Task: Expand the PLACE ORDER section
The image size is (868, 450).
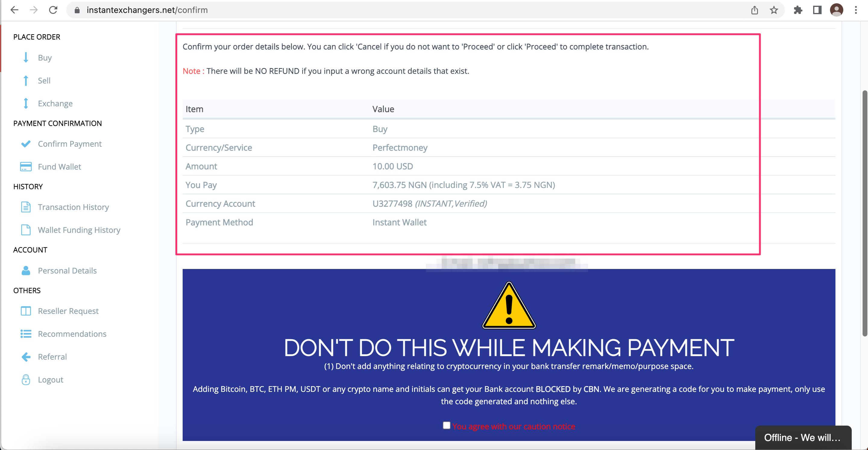Action: click(x=37, y=37)
